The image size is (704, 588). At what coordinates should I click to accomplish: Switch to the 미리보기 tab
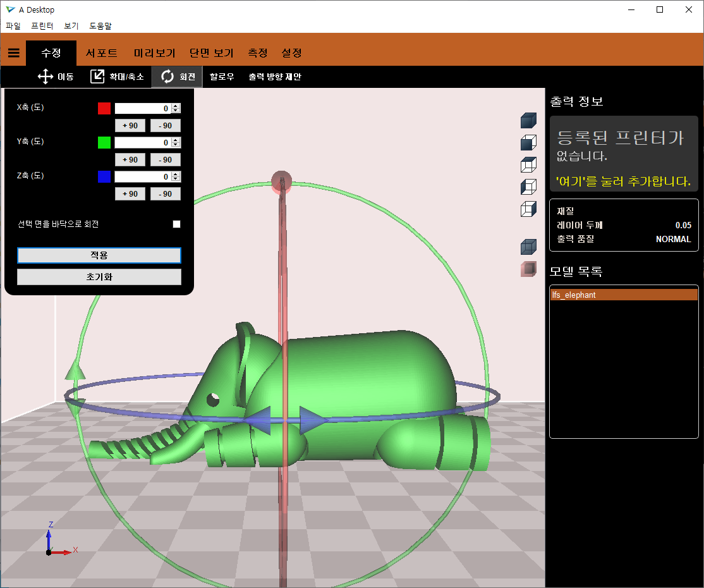[154, 53]
